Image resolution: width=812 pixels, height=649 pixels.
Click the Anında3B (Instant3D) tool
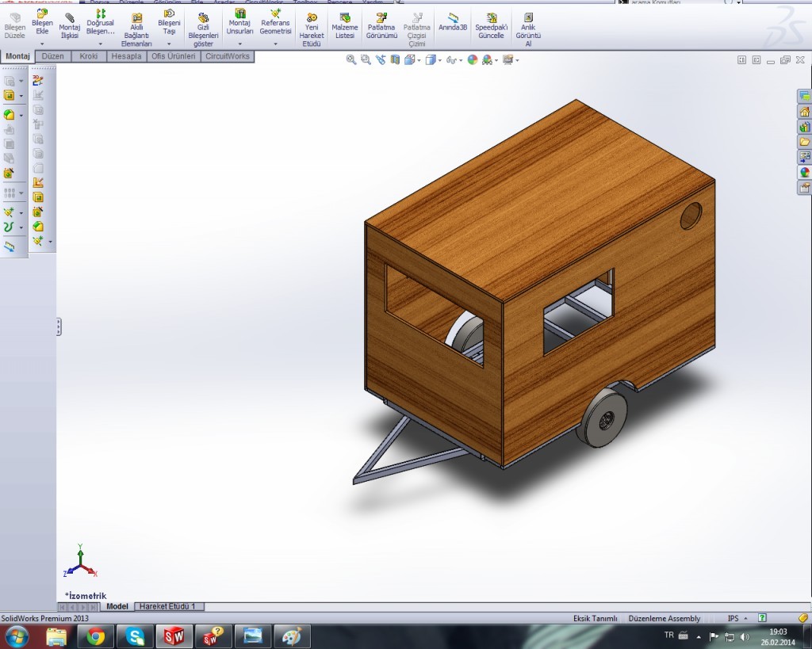(x=453, y=24)
